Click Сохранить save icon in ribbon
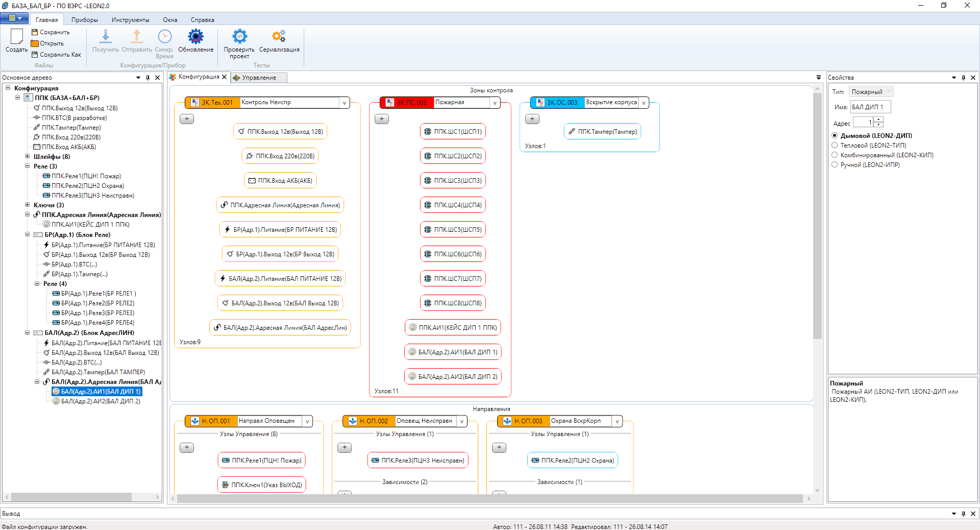Screen dimensions: 980x530 pos(35,32)
